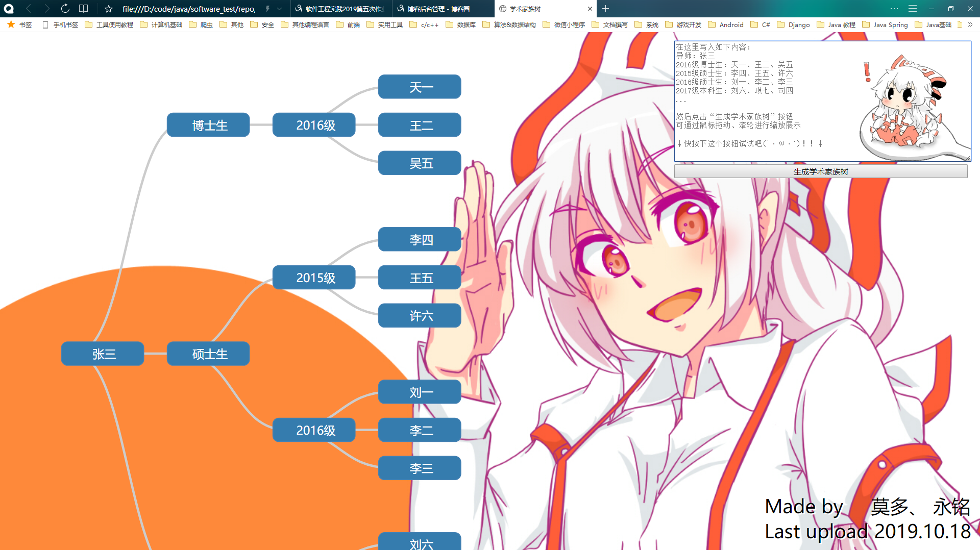Open Java Spring bookmark folder

click(x=886, y=24)
